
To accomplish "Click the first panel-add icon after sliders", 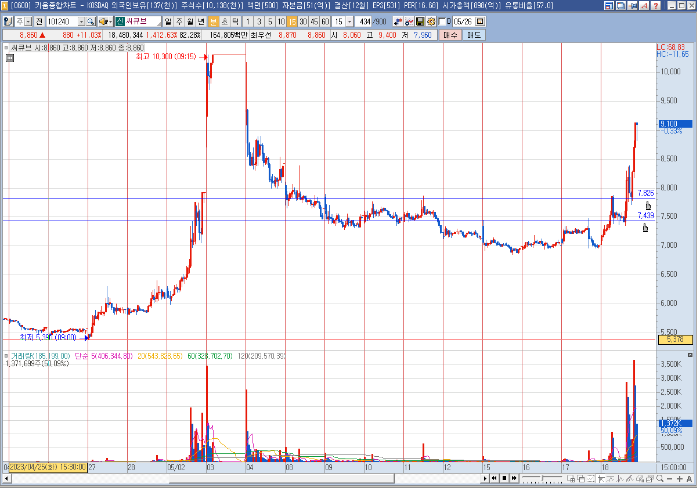I will click(571, 479).
